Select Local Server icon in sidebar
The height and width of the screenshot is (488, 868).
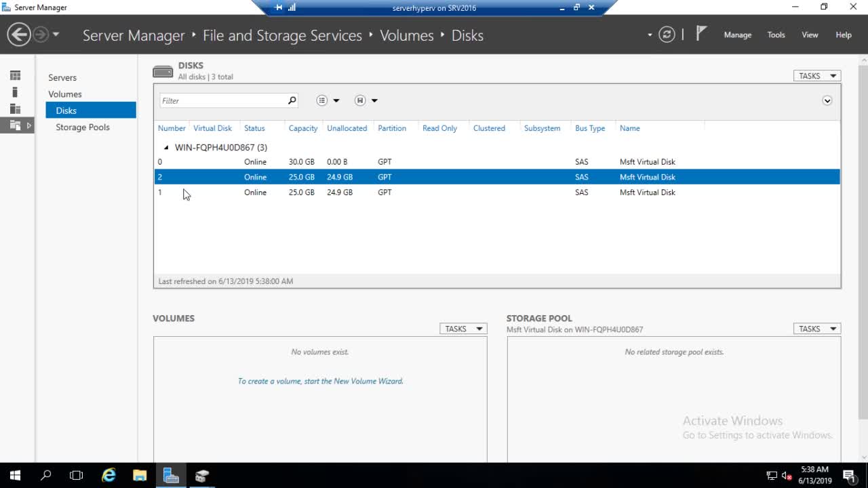tap(16, 92)
